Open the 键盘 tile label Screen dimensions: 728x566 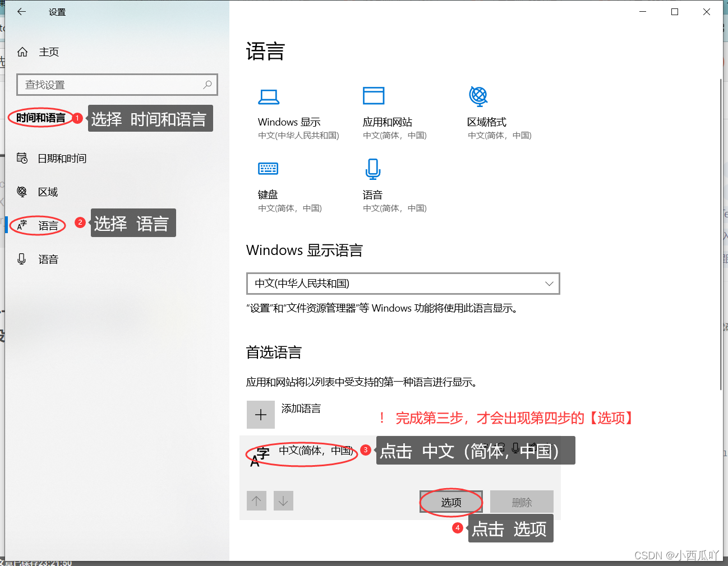268,194
